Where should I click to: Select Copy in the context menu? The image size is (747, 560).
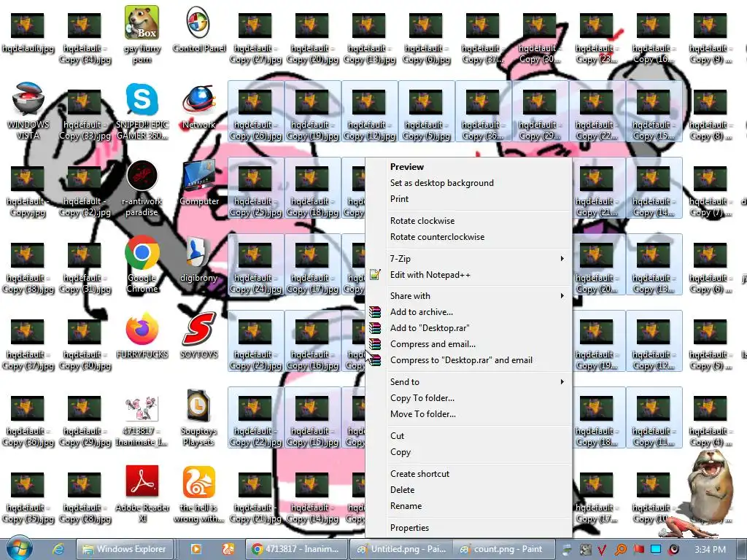(469, 452)
